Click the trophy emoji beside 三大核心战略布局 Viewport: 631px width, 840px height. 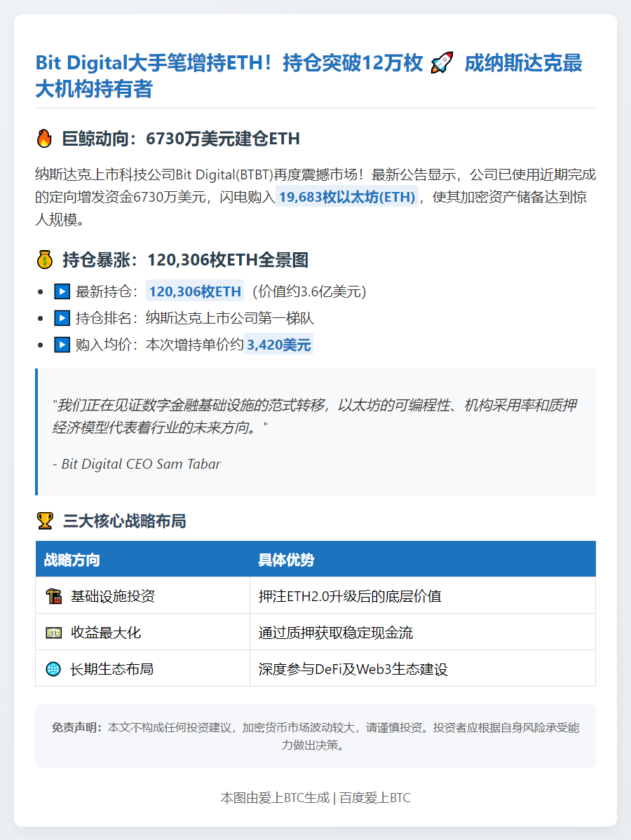point(45,521)
